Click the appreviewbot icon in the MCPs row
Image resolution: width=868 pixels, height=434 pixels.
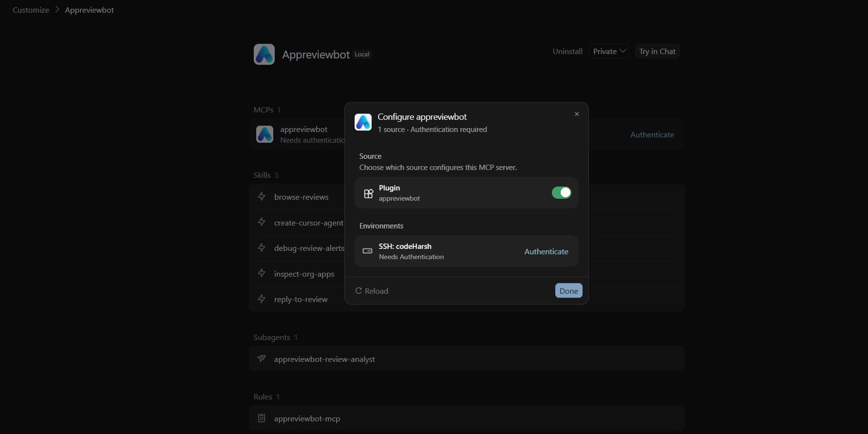pyautogui.click(x=264, y=134)
